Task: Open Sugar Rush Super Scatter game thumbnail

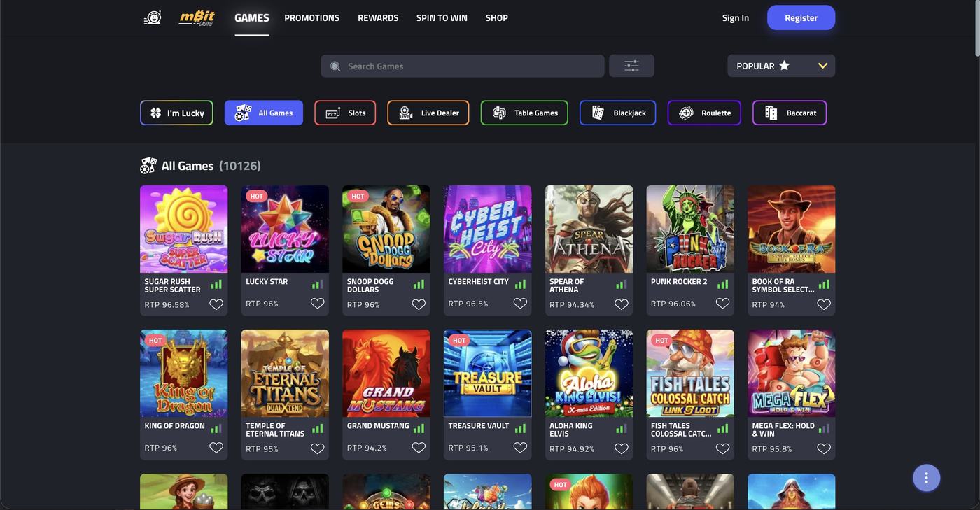Action: coord(183,229)
